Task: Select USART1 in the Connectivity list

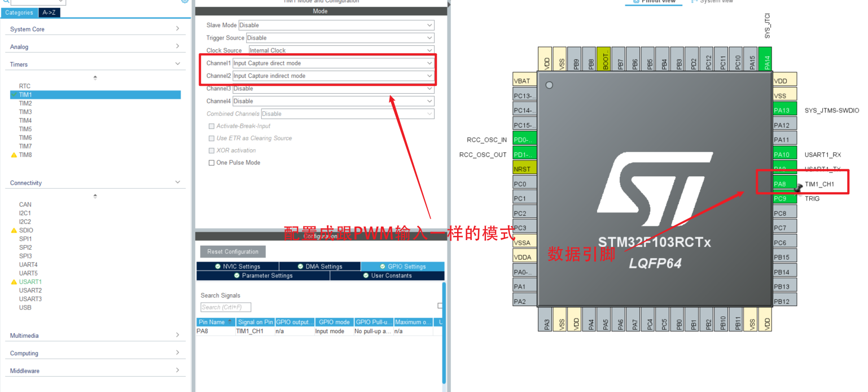Action: 30,282
